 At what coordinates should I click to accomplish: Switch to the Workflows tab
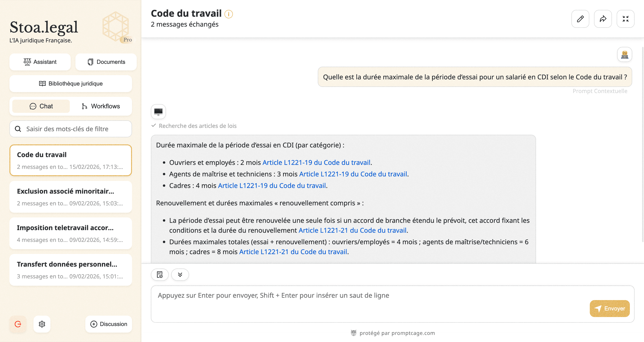[x=100, y=106]
